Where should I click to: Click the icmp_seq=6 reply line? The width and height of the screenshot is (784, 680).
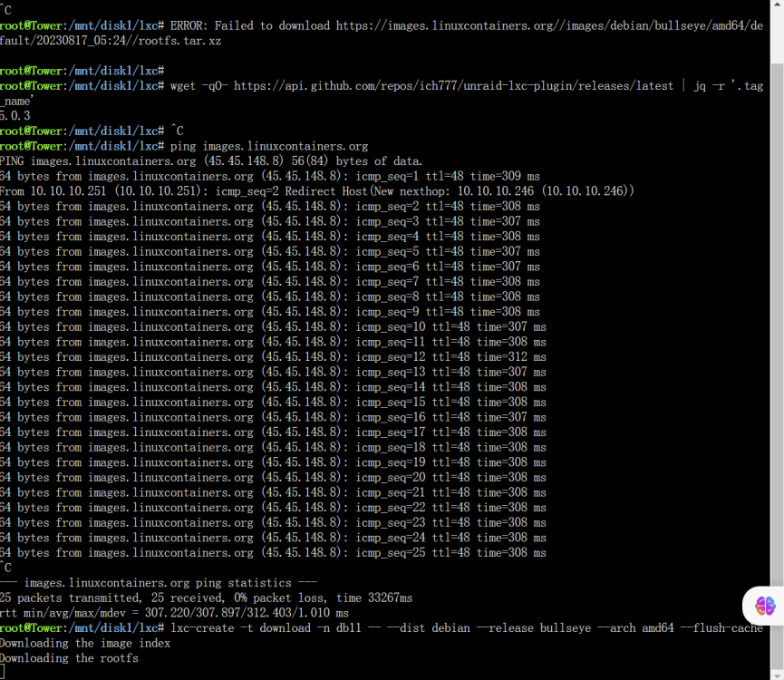(270, 267)
